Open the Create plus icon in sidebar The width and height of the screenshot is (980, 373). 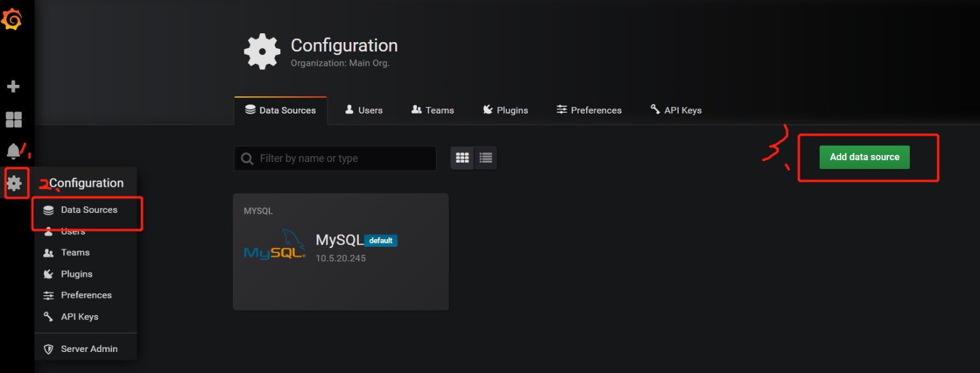click(x=13, y=87)
